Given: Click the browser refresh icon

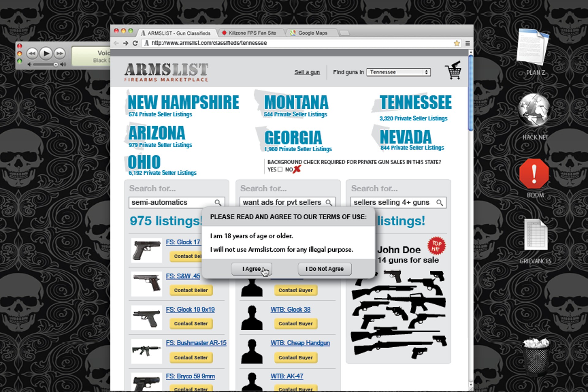Looking at the screenshot, I should [x=135, y=43].
